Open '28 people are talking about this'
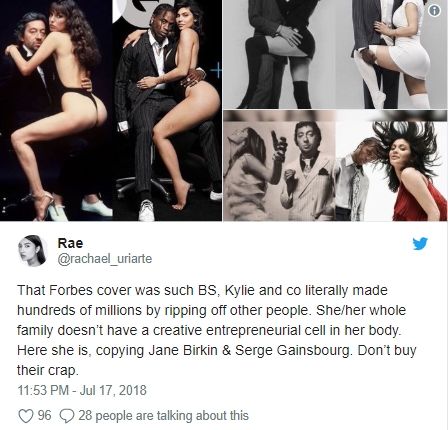 tap(163, 416)
